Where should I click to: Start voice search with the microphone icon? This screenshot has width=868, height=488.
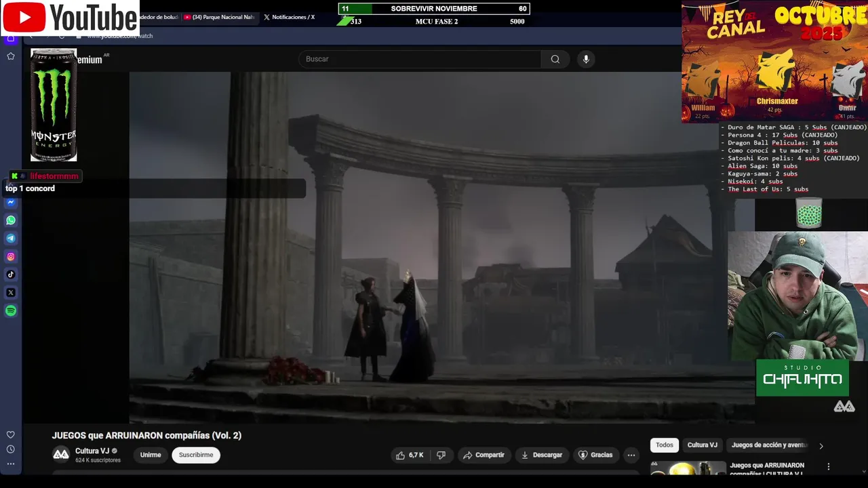(x=586, y=59)
